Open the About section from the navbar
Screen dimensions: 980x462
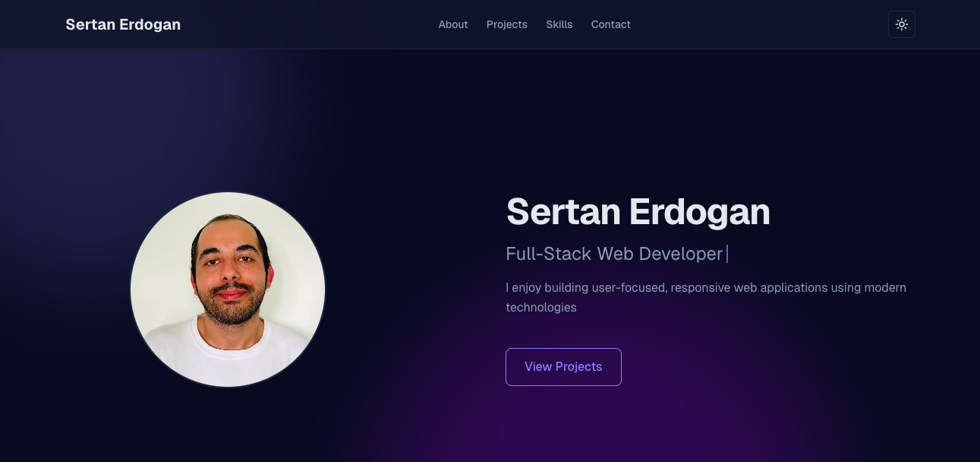[x=453, y=24]
